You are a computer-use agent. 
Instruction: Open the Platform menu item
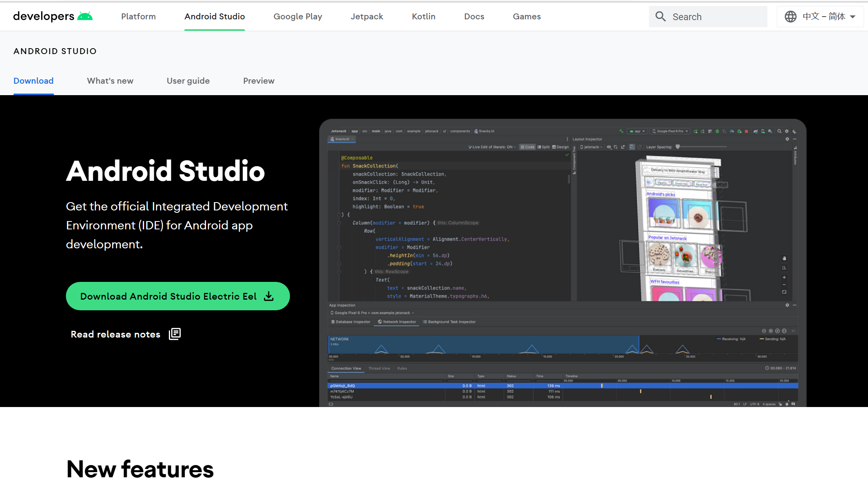pyautogui.click(x=138, y=16)
